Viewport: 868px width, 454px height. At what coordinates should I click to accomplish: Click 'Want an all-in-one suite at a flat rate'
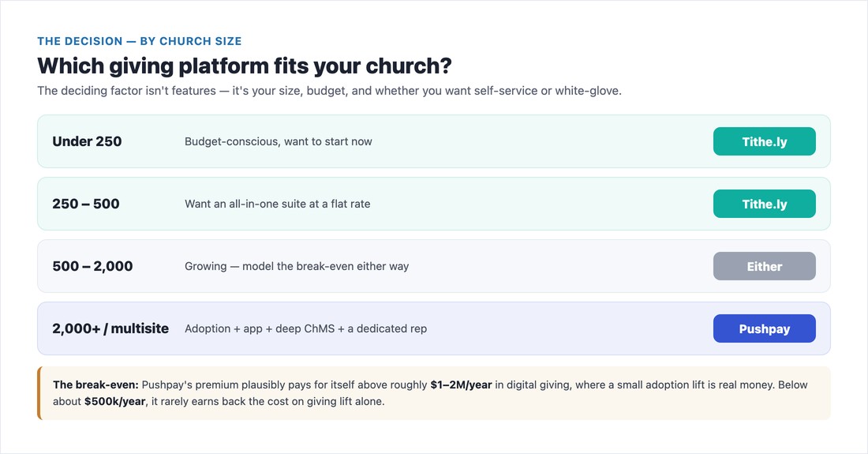click(x=277, y=204)
